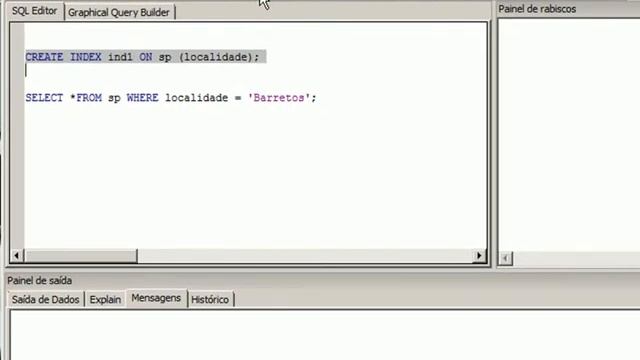Image resolution: width=640 pixels, height=360 pixels.
Task: Open the Saída de Dados tab
Action: click(45, 299)
